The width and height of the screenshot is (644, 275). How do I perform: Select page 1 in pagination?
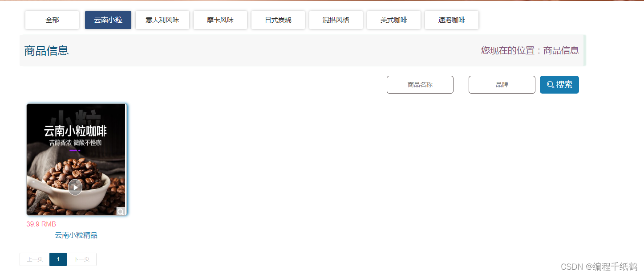pos(58,259)
